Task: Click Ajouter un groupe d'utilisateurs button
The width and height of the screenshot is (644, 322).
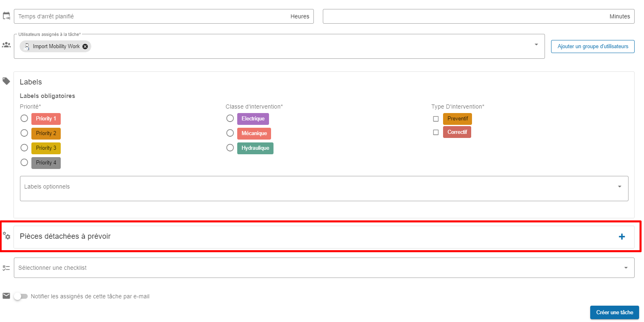Action: pyautogui.click(x=593, y=47)
